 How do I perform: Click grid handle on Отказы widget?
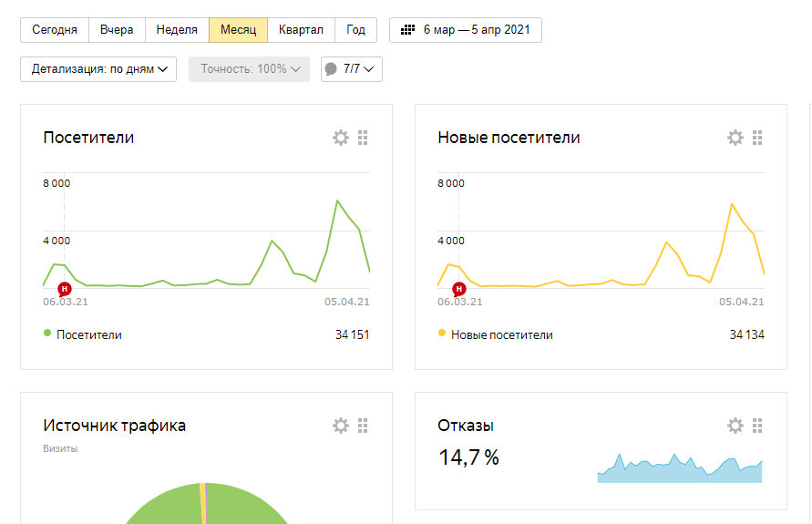tap(757, 426)
